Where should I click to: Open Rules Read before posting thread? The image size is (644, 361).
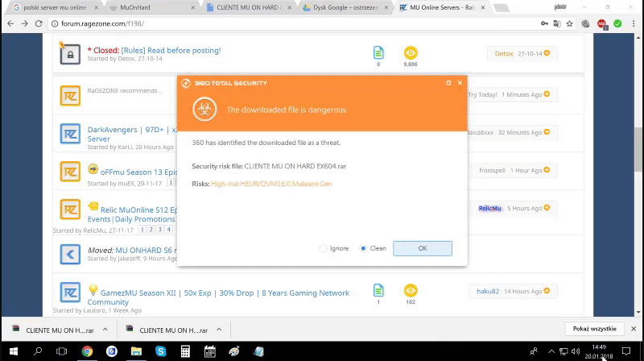(x=171, y=50)
